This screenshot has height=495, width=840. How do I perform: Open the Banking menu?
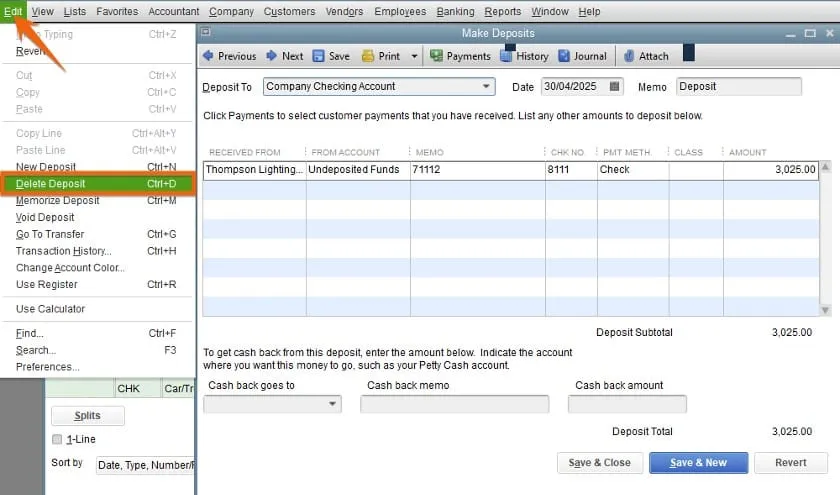click(455, 12)
